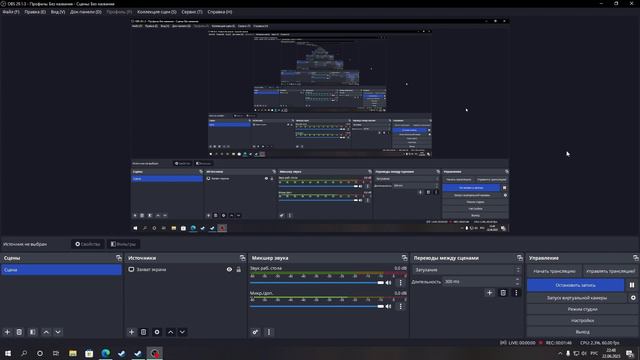The width and height of the screenshot is (640, 360).
Task: Open the Справка menu
Action: (220, 12)
